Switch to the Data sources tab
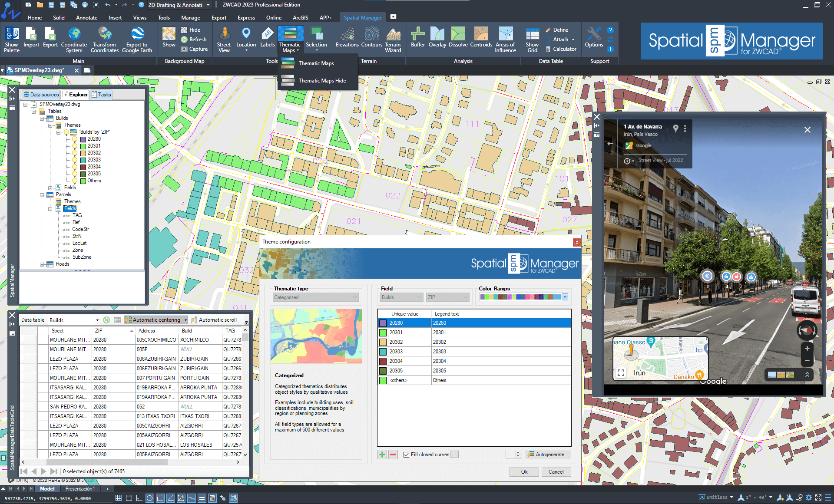This screenshot has height=504, width=834. pyautogui.click(x=41, y=95)
